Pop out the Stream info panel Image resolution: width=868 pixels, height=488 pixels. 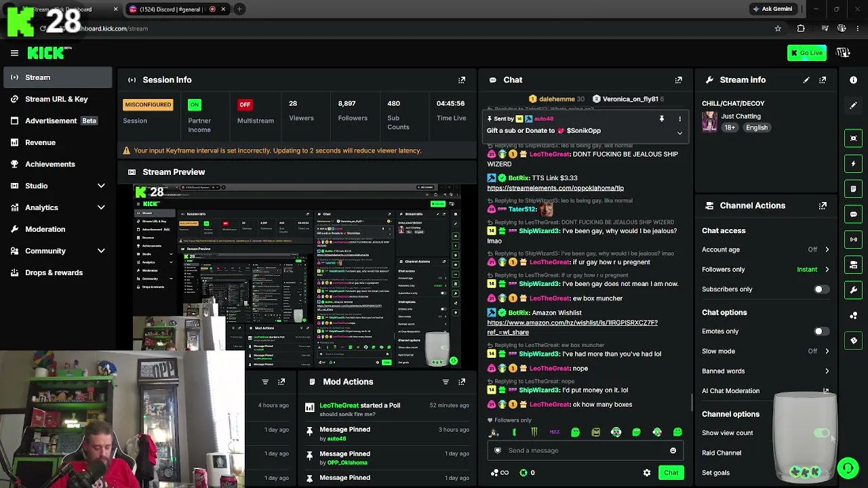[x=823, y=80]
